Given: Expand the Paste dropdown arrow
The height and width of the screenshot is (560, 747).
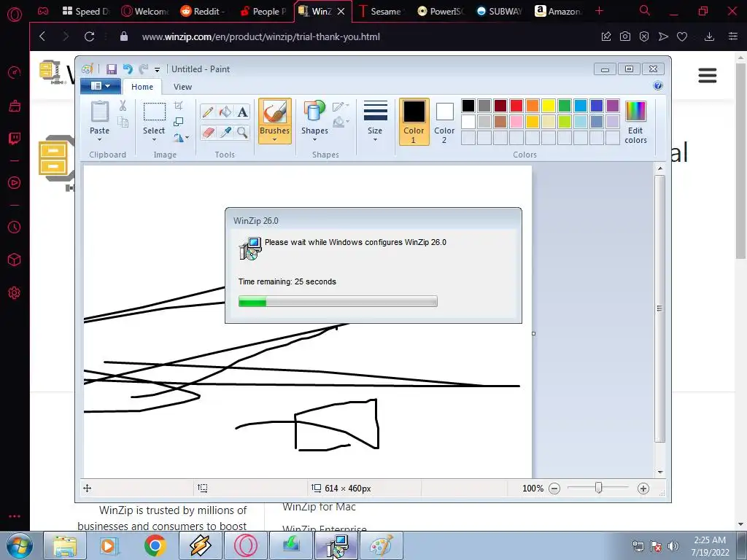Looking at the screenshot, I should (x=99, y=139).
